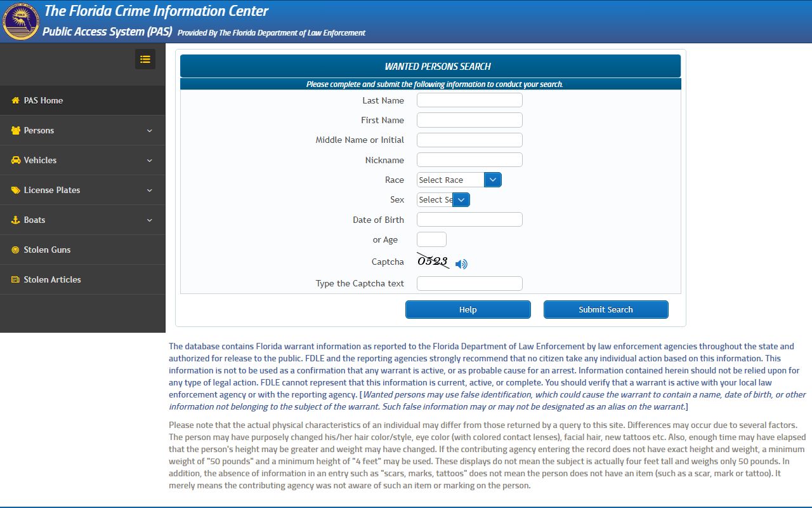Viewport: 812px width, 508px height.
Task: Click 'Provided By The Florida Department' text
Action: click(x=272, y=33)
